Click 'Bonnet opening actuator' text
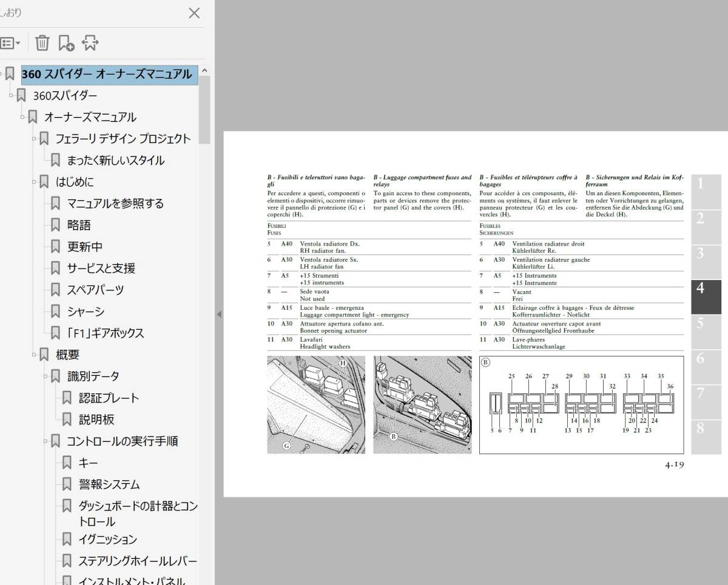728x585 pixels. pos(332,331)
